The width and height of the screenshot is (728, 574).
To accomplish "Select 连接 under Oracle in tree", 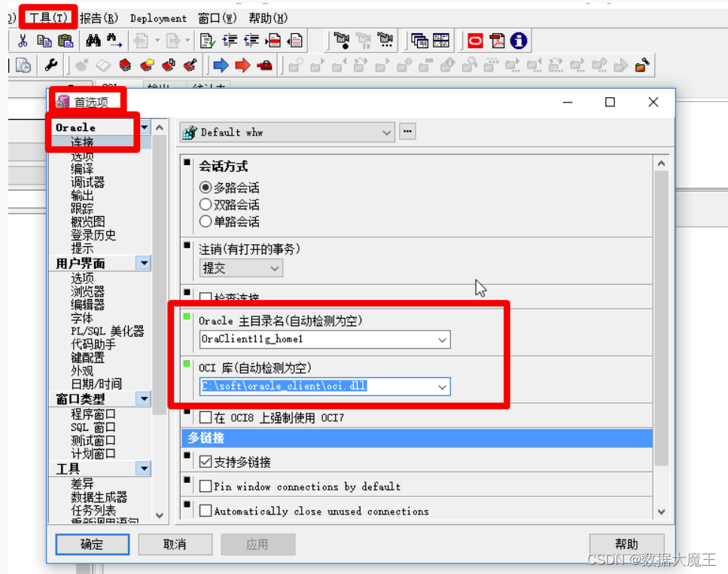I will [x=82, y=142].
